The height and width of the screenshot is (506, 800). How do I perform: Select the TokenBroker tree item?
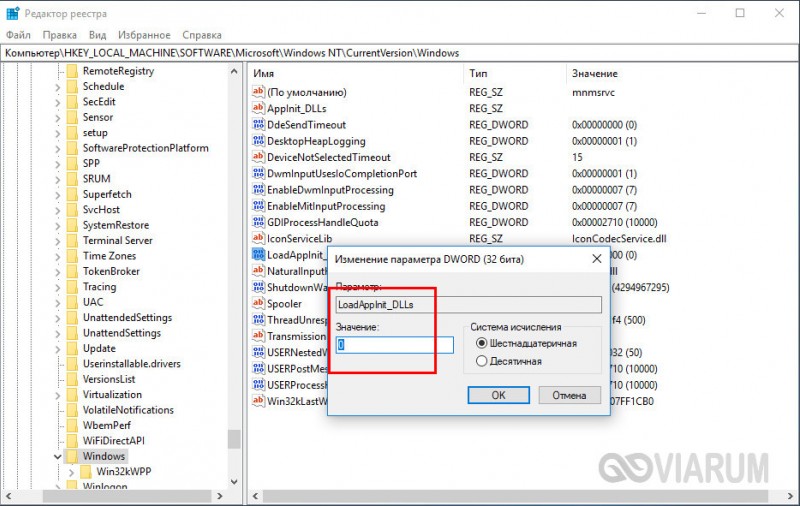[x=111, y=271]
